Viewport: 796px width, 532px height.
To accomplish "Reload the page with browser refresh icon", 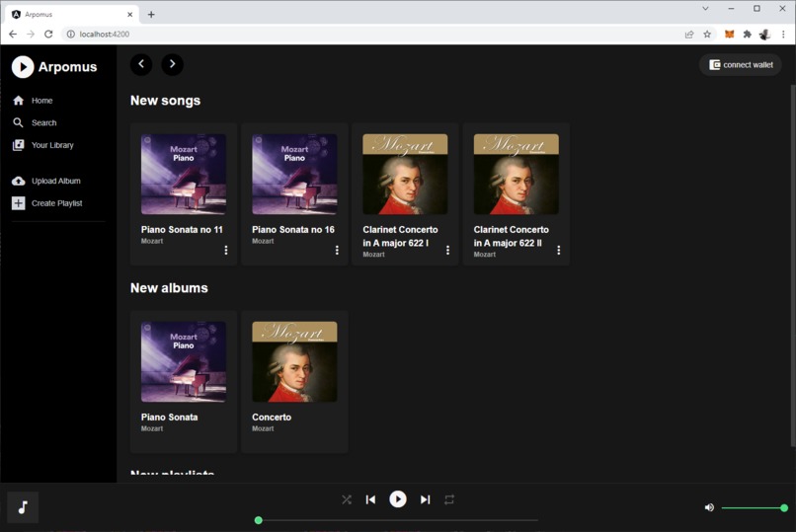I will 48,34.
